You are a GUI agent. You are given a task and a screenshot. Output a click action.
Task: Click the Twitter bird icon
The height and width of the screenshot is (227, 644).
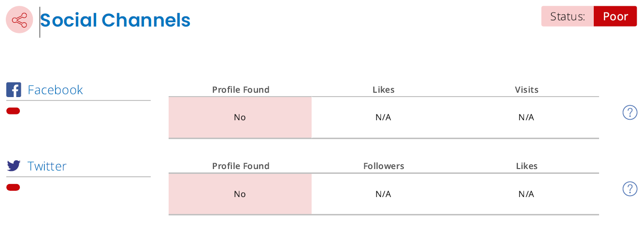click(14, 166)
